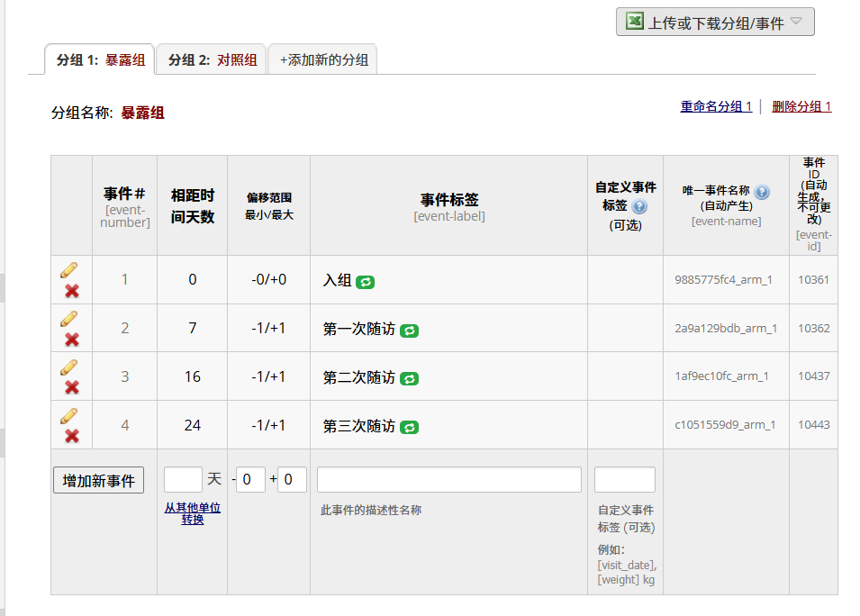
Task: Select the event name 2a9a129bdb_arm_1
Action: pyautogui.click(x=726, y=328)
